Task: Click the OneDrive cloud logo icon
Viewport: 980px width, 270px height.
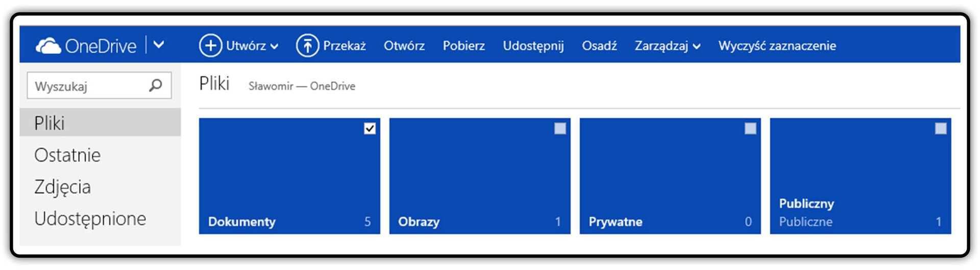Action: (48, 46)
